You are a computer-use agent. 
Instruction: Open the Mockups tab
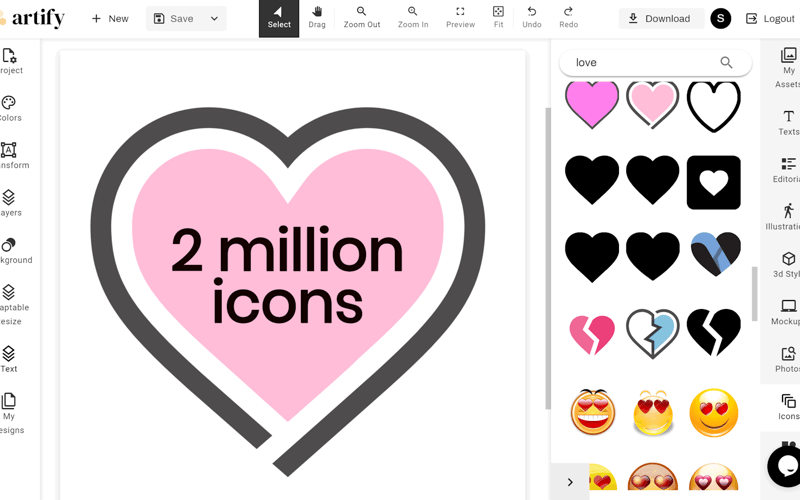(x=787, y=312)
